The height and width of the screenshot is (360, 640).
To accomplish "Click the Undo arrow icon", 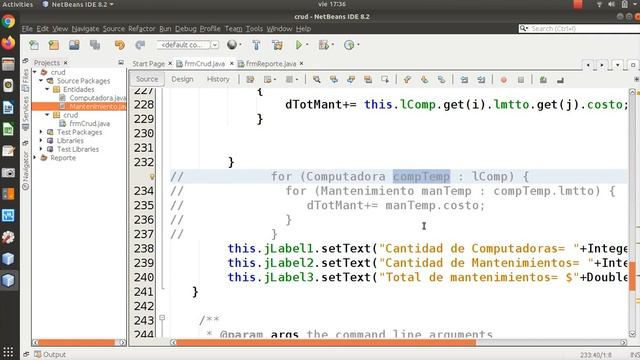I will point(120,45).
